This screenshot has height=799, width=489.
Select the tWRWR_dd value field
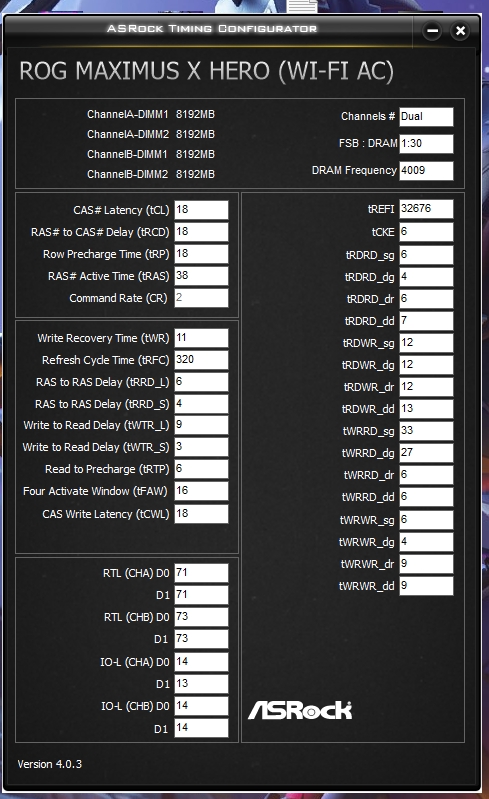(426, 585)
